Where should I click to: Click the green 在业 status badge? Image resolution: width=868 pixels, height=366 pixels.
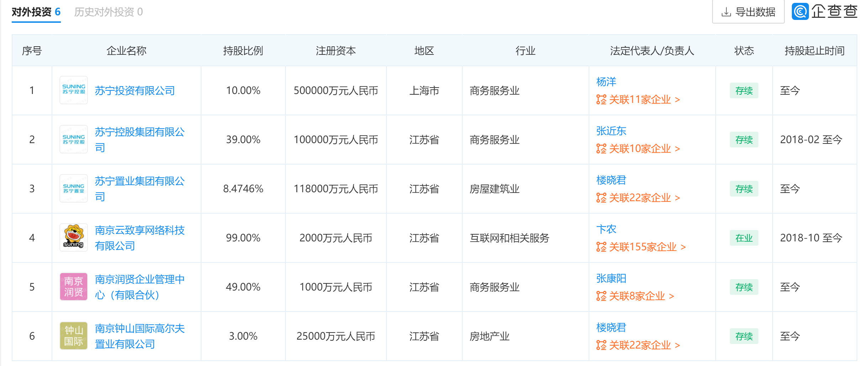(744, 237)
